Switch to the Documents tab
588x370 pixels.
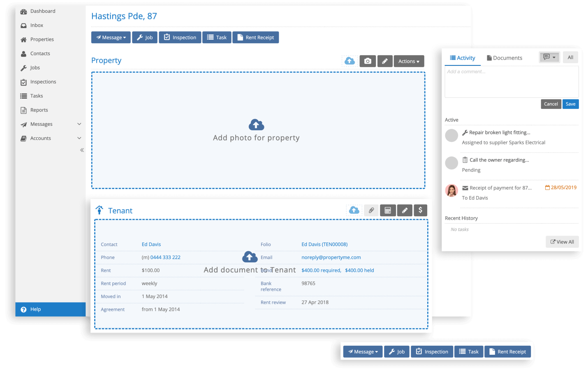[x=504, y=58]
